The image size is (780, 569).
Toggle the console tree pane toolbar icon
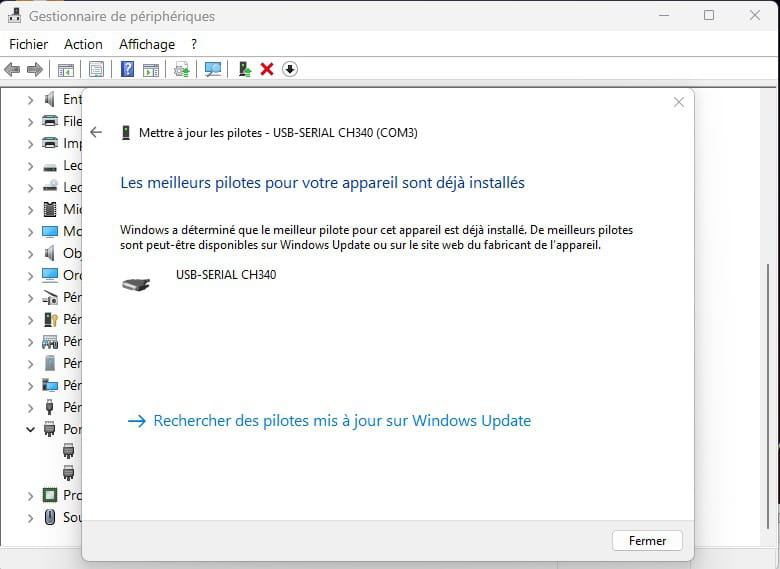pos(66,70)
